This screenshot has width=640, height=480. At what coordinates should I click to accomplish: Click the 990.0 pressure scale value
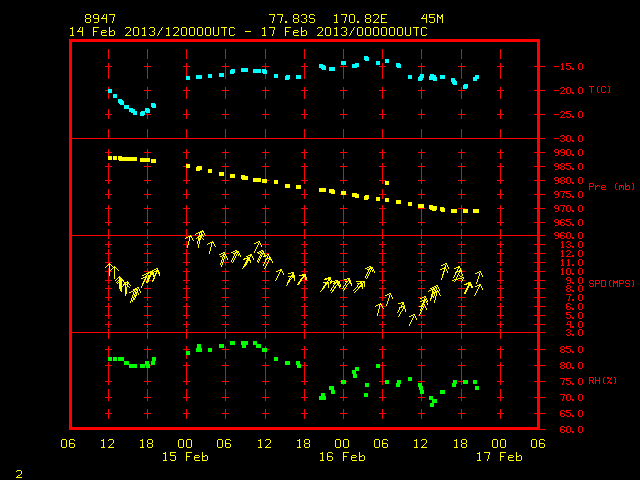pyautogui.click(x=571, y=153)
